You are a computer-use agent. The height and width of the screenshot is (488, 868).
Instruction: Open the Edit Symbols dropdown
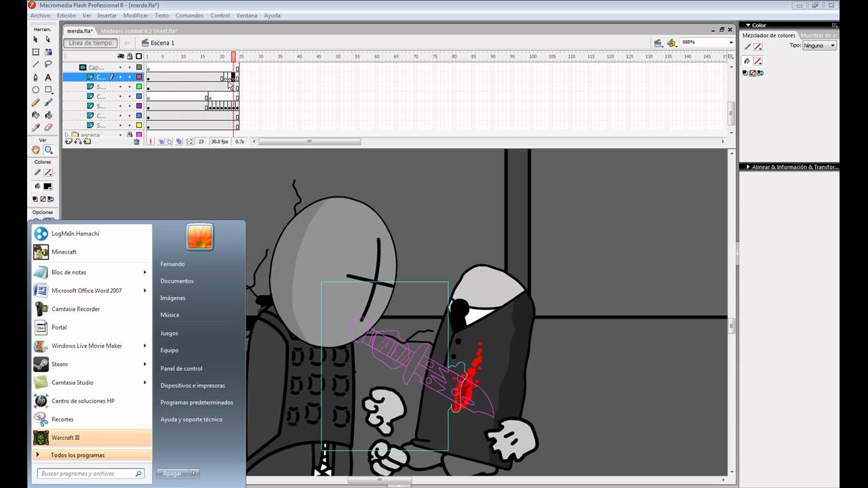coord(671,43)
